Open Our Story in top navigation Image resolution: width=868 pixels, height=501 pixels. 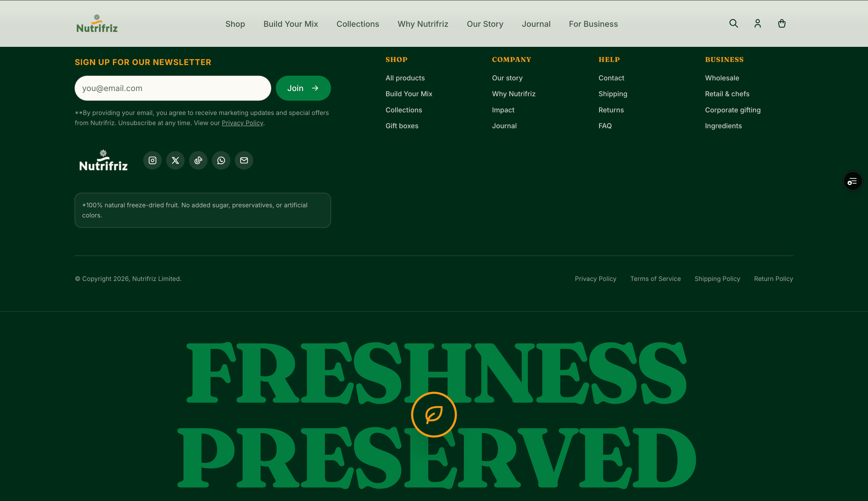485,24
